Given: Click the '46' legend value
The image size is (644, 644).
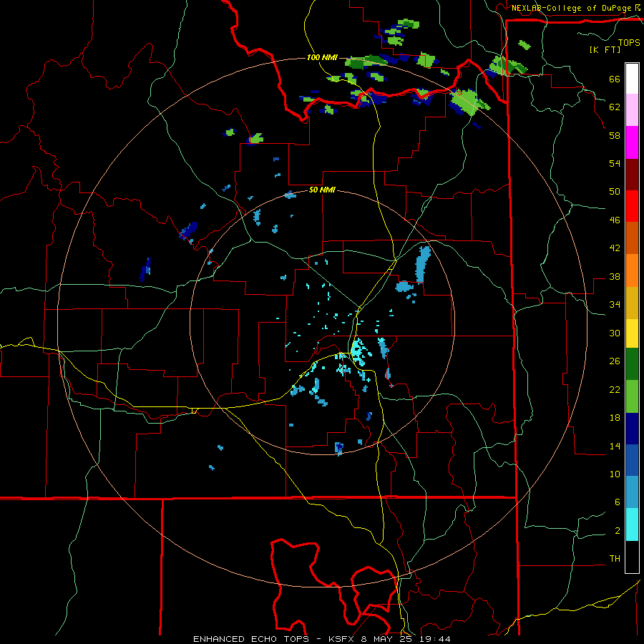Looking at the screenshot, I should click(x=615, y=220).
